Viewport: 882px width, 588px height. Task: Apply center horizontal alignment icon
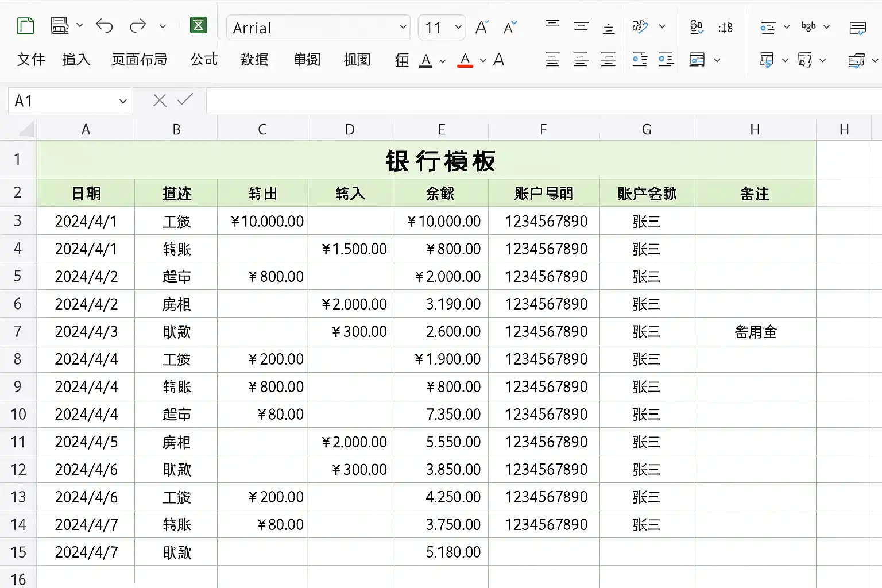581,60
